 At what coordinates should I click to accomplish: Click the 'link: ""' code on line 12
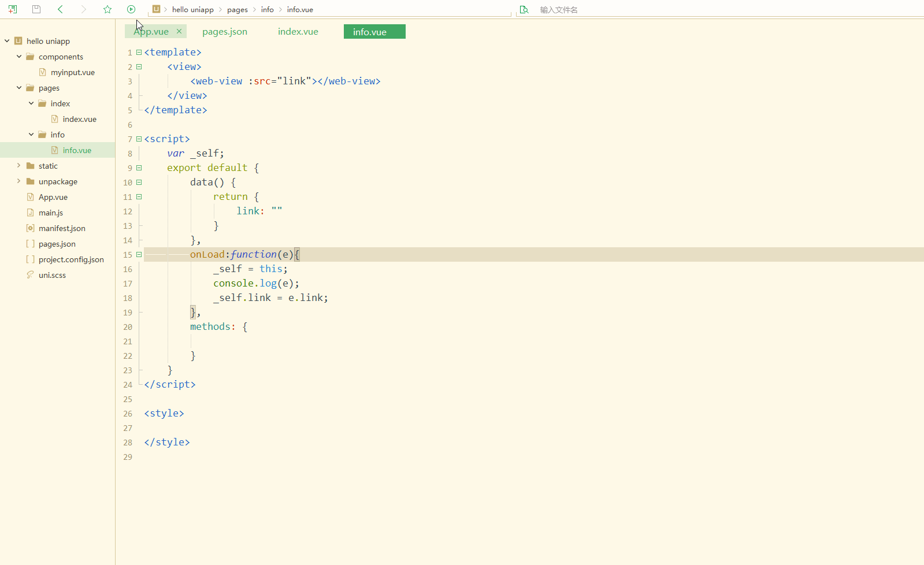point(259,211)
